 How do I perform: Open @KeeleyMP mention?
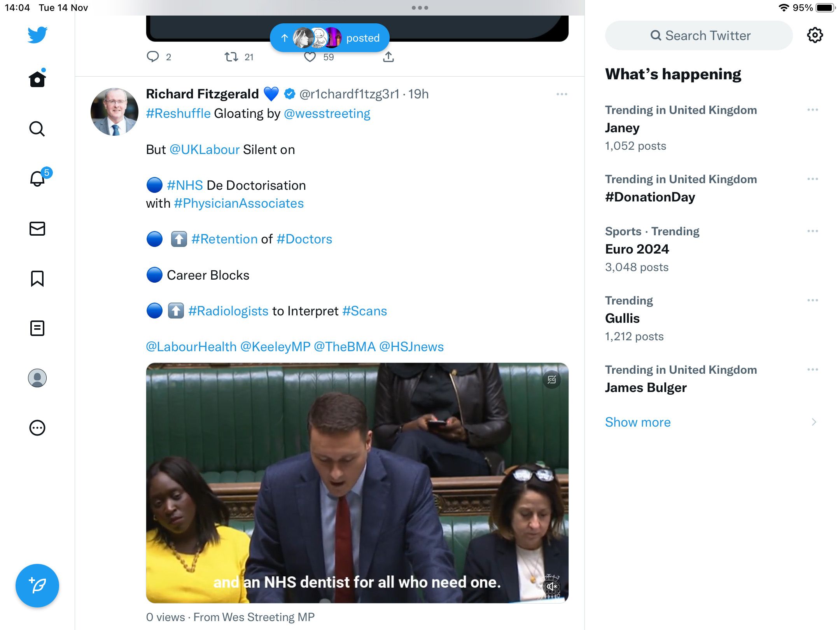pos(275,347)
